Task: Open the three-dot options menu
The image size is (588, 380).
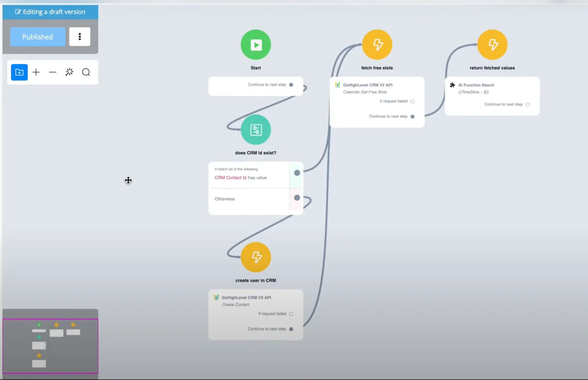Action: pos(80,37)
